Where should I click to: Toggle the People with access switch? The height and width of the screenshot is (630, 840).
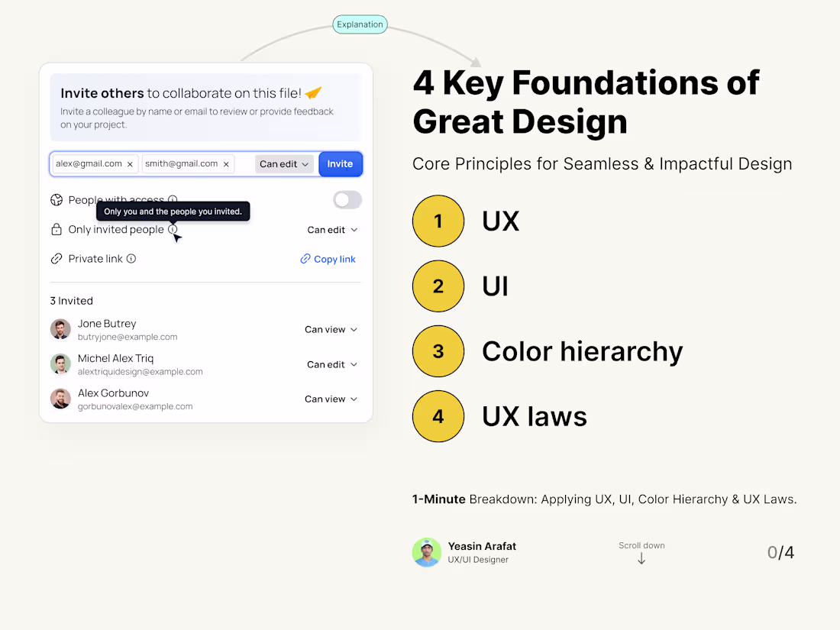(347, 199)
